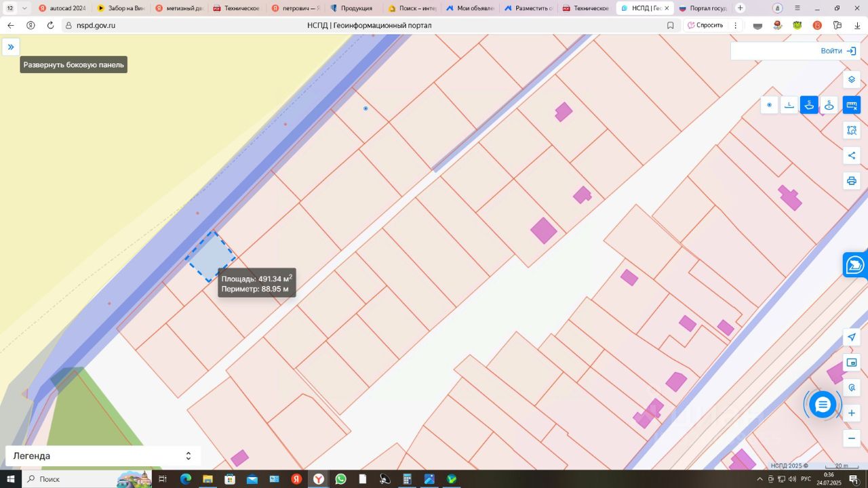Click the Спросить assistant button

705,25
